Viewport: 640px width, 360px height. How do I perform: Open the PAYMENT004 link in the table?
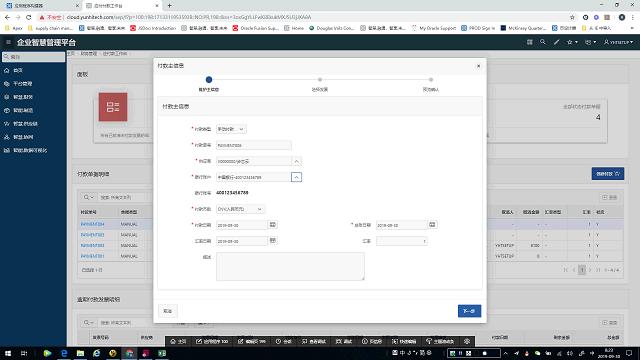click(x=92, y=224)
